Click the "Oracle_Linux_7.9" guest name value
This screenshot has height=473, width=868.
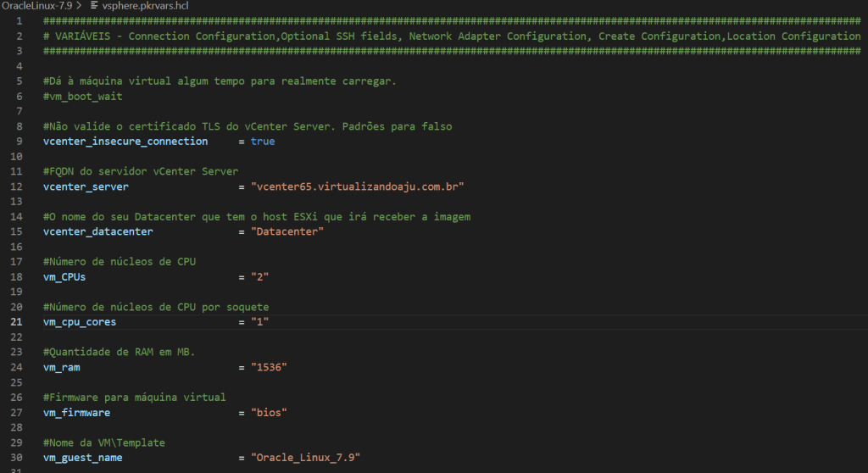pos(305,458)
